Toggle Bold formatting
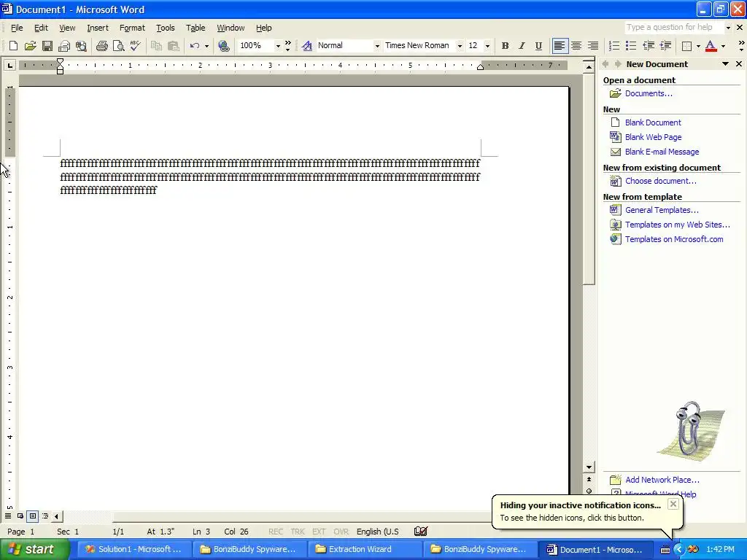The width and height of the screenshot is (747, 560). point(505,46)
